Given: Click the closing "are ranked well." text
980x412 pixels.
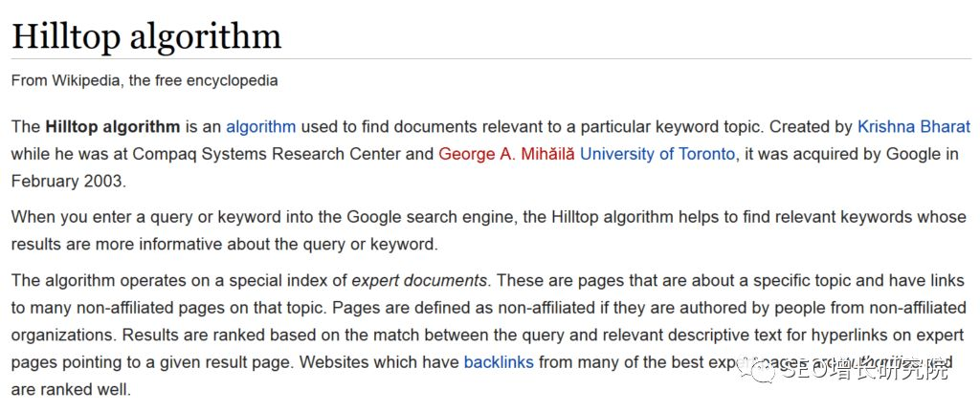Looking at the screenshot, I should click(70, 389).
